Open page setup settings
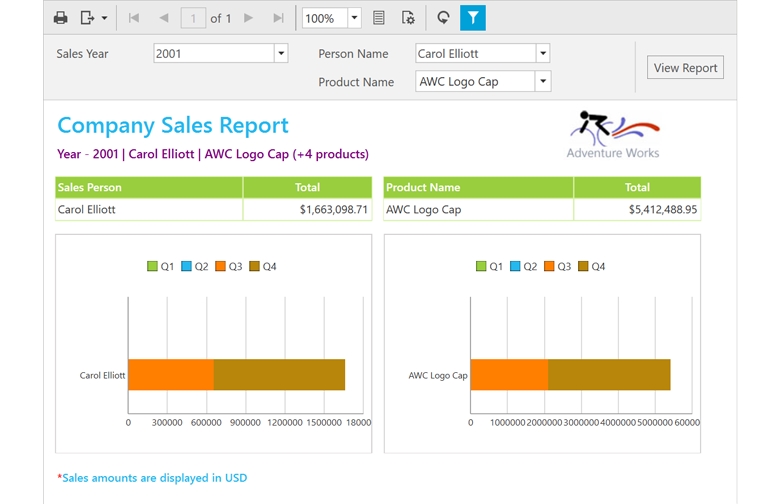Image resolution: width=781 pixels, height=504 pixels. [408, 18]
